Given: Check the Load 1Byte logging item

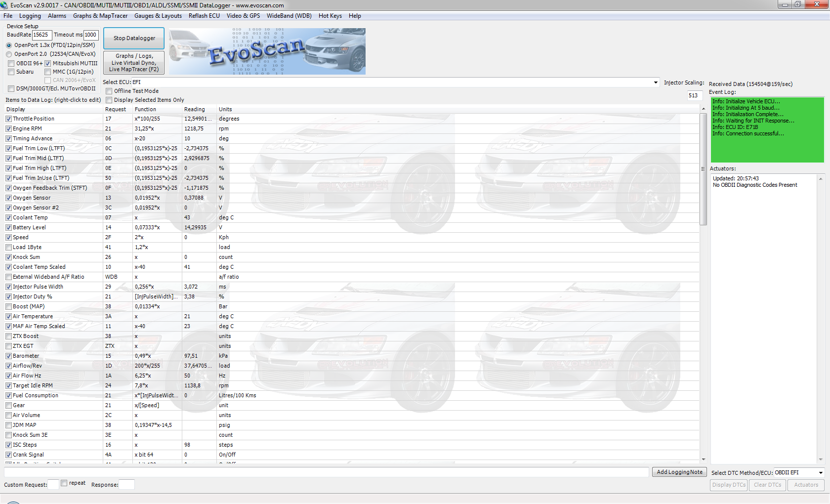Looking at the screenshot, I should 8,247.
